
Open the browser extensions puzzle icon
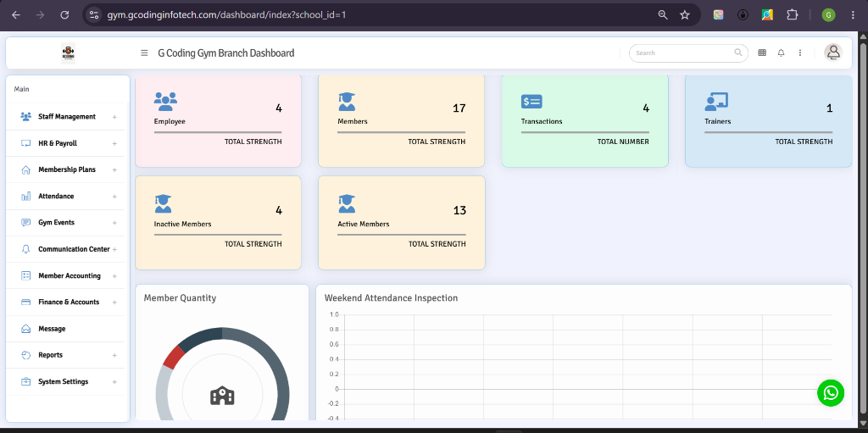tap(793, 15)
